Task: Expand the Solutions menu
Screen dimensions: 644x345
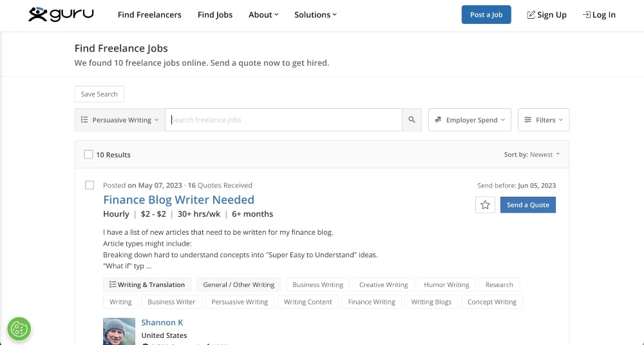Action: click(x=315, y=15)
